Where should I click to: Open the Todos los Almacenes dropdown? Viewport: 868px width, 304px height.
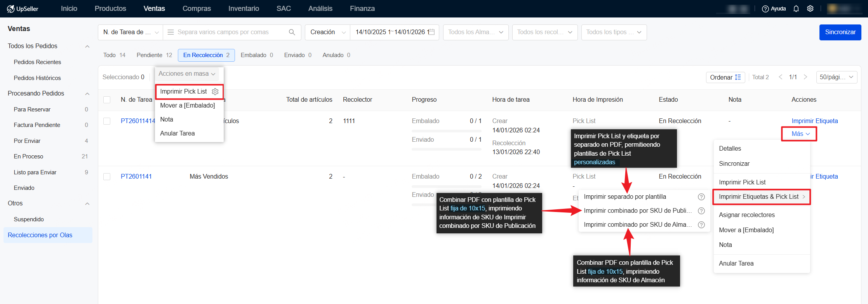(x=475, y=32)
